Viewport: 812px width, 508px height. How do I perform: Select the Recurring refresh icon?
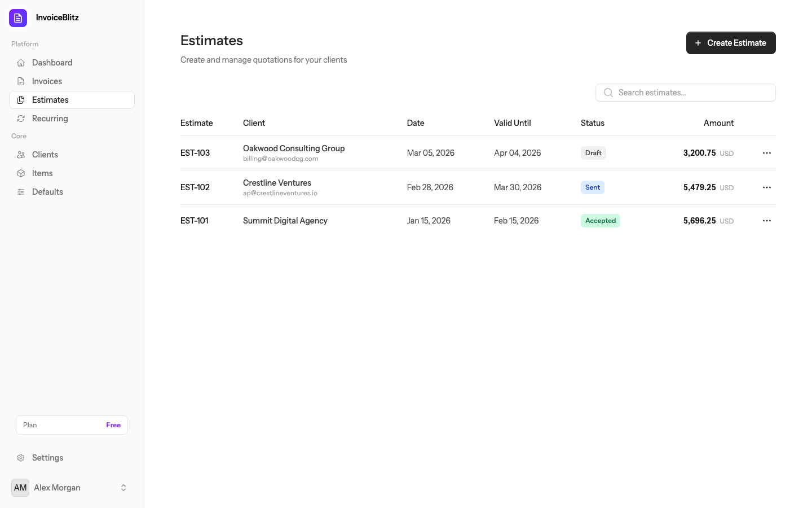pos(21,118)
